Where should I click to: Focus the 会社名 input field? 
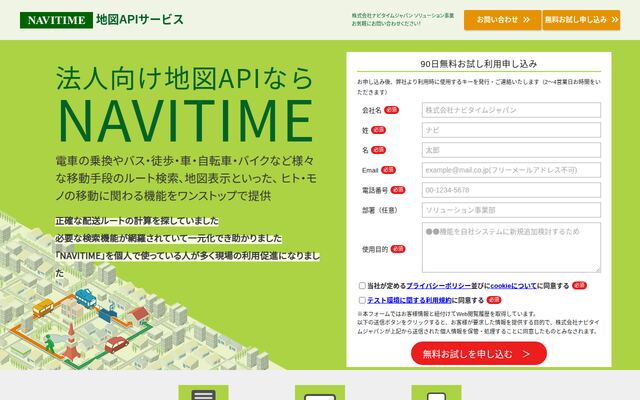511,110
